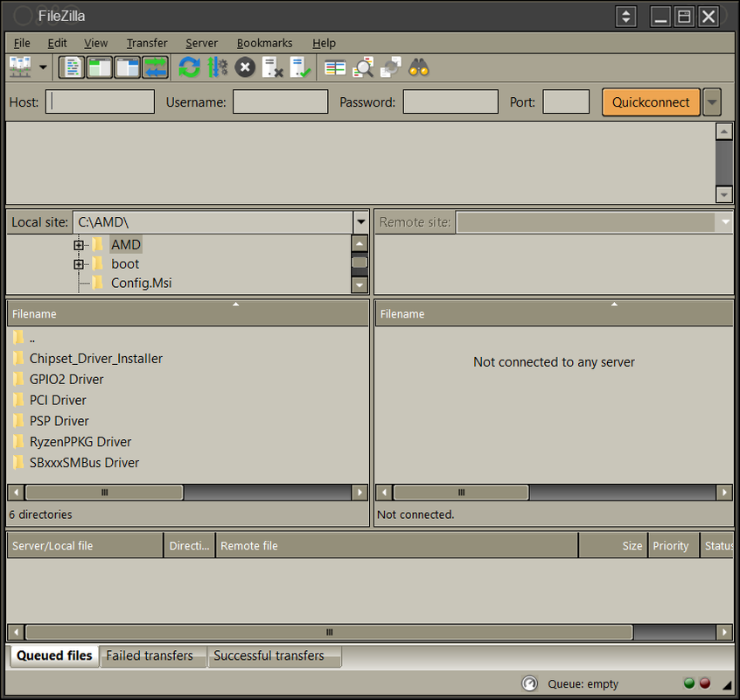The width and height of the screenshot is (740, 700).
Task: Open the Site Manager icon
Action: pos(20,67)
